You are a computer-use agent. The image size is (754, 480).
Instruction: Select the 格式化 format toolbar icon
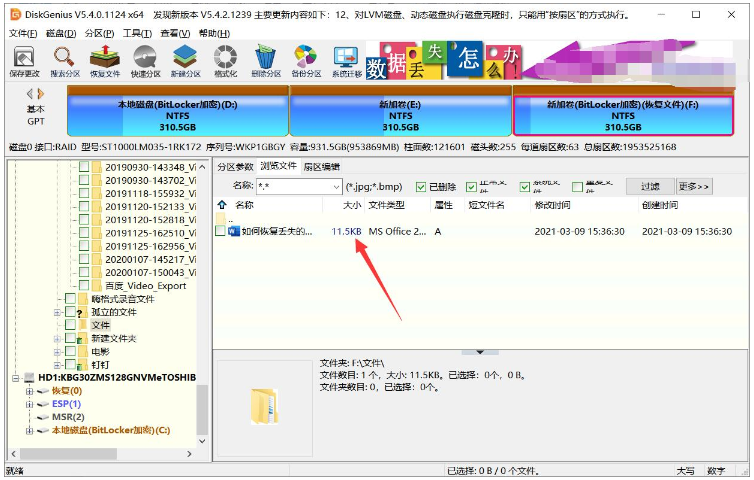pos(226,61)
